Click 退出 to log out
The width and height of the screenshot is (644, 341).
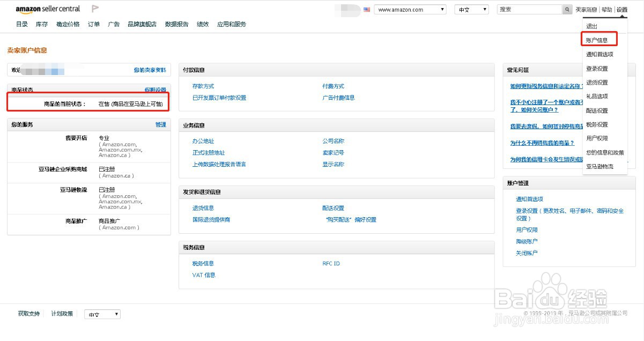pyautogui.click(x=591, y=25)
